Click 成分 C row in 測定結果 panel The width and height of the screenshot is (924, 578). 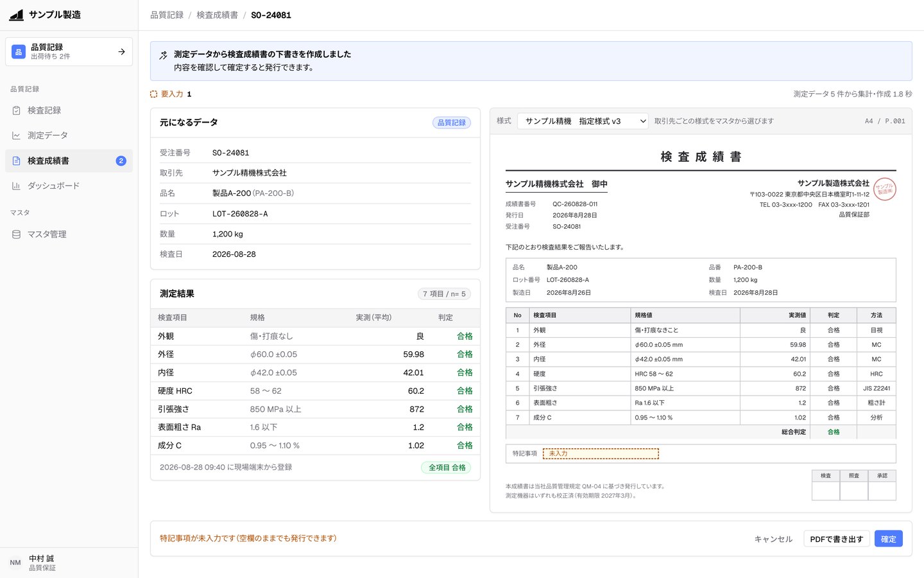[315, 445]
